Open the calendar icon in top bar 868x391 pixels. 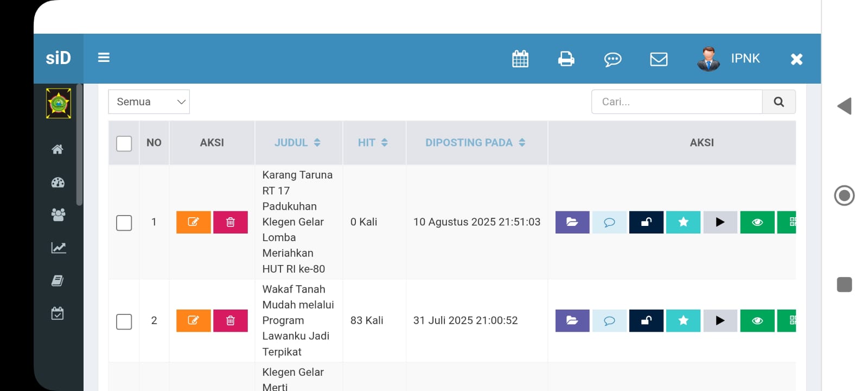pyautogui.click(x=520, y=59)
